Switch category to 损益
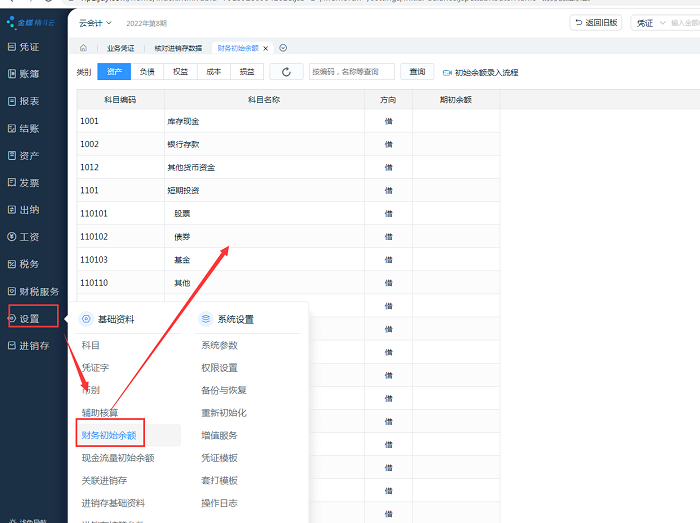700x523 pixels. pos(246,72)
